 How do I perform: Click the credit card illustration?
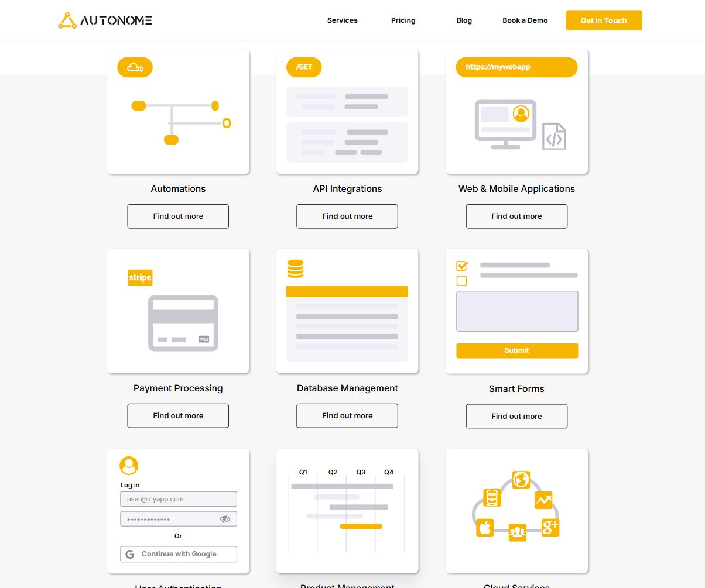click(183, 323)
